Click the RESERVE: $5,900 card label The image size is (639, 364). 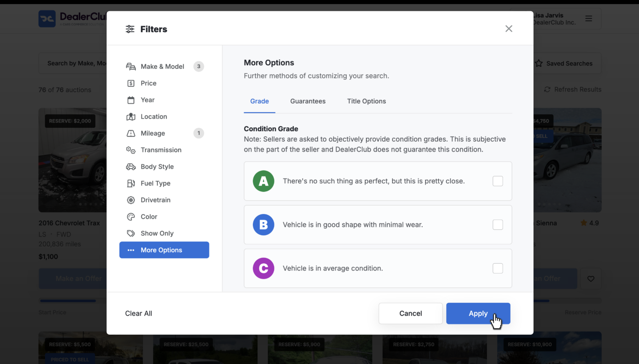pyautogui.click(x=299, y=345)
